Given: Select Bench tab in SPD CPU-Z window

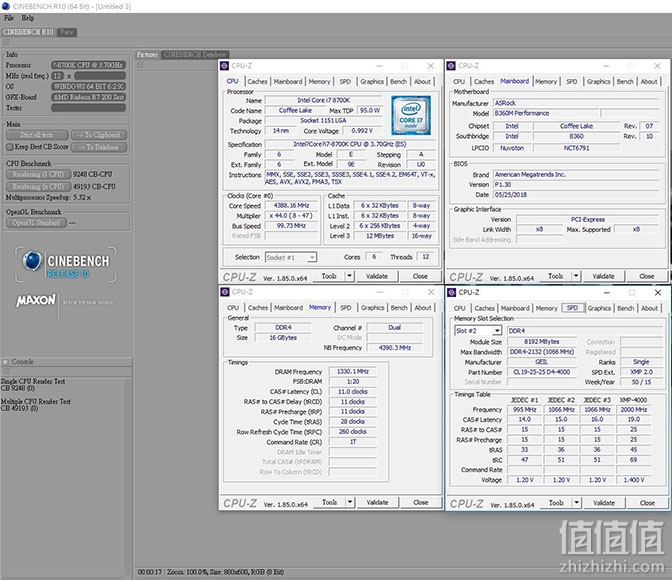Looking at the screenshot, I should pos(625,308).
